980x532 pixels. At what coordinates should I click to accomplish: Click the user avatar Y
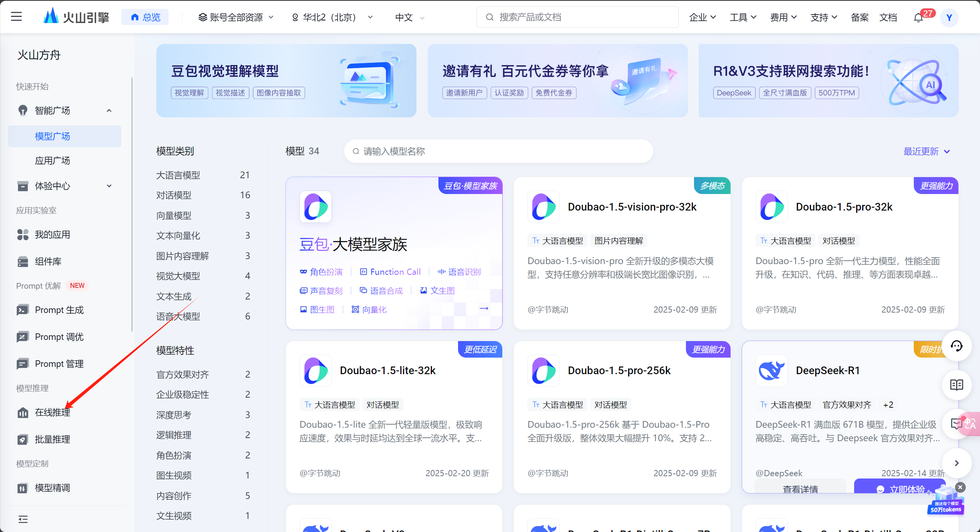(x=949, y=18)
